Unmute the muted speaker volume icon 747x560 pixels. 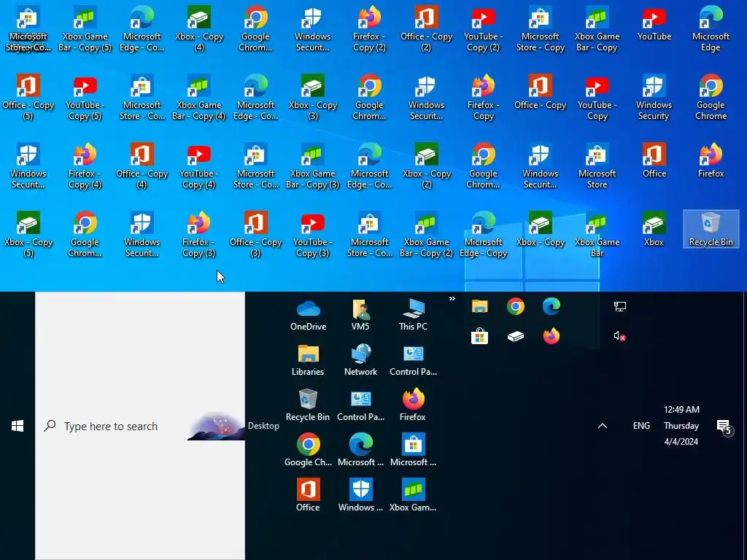click(619, 336)
